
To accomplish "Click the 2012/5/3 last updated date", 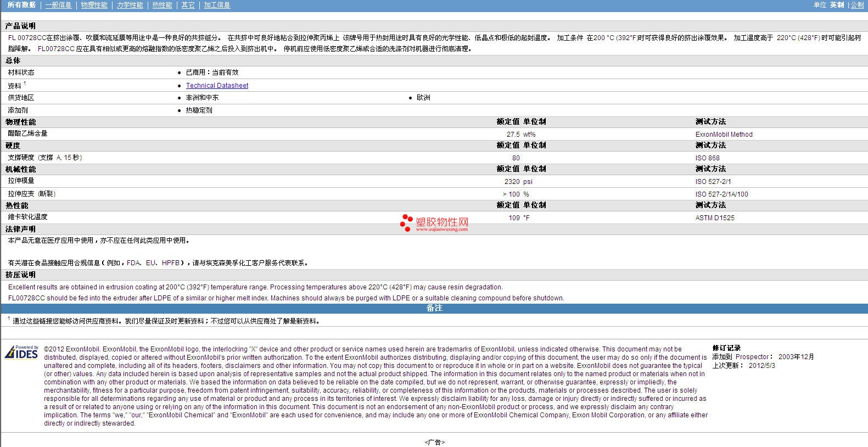I will click(762, 366).
